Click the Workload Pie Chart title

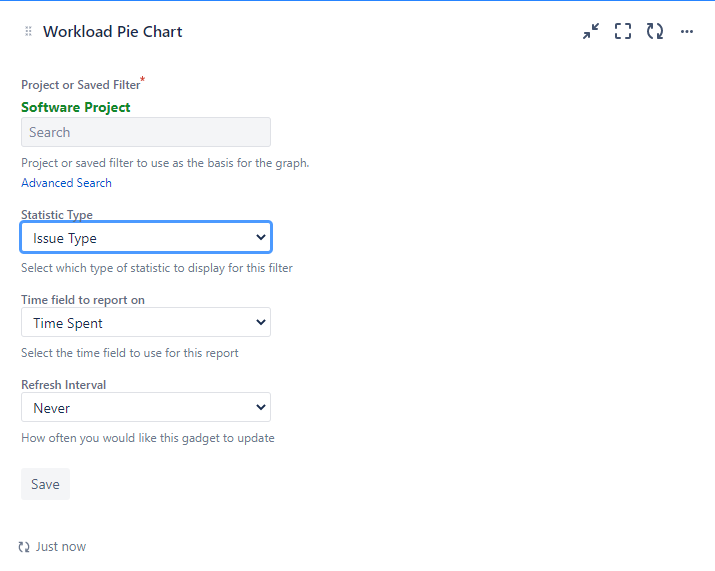(113, 31)
